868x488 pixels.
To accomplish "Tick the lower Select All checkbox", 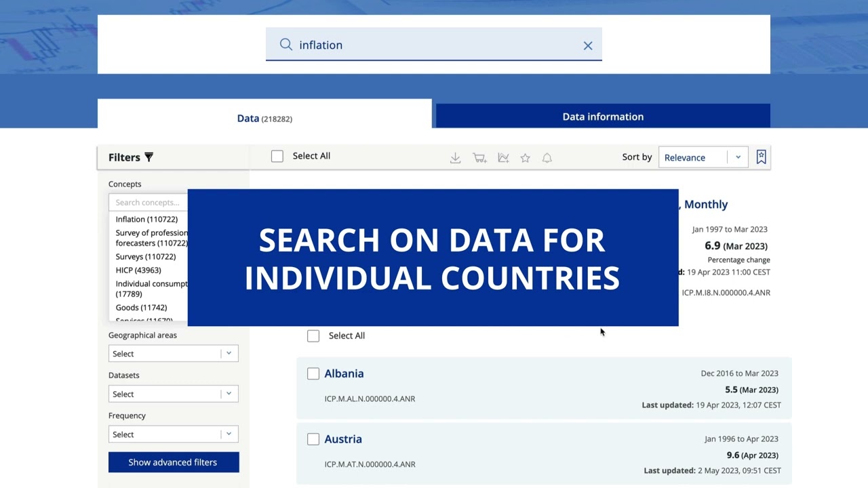I will [x=313, y=336].
